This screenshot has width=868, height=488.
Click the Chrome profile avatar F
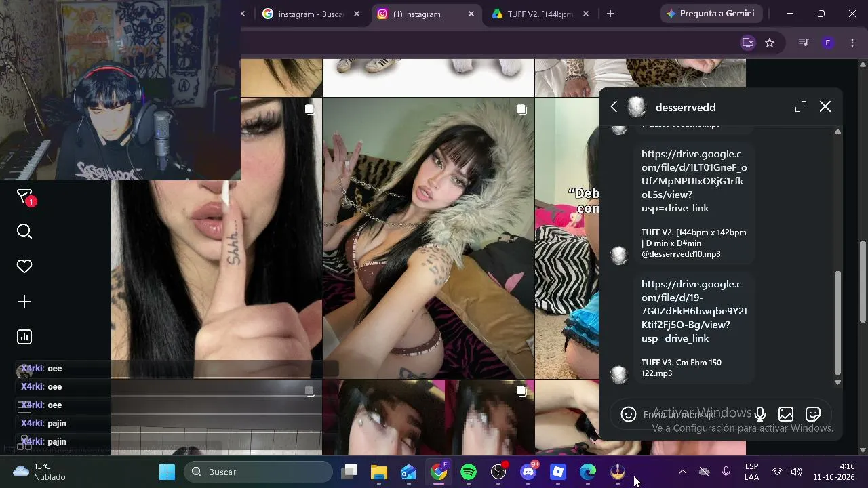(827, 43)
